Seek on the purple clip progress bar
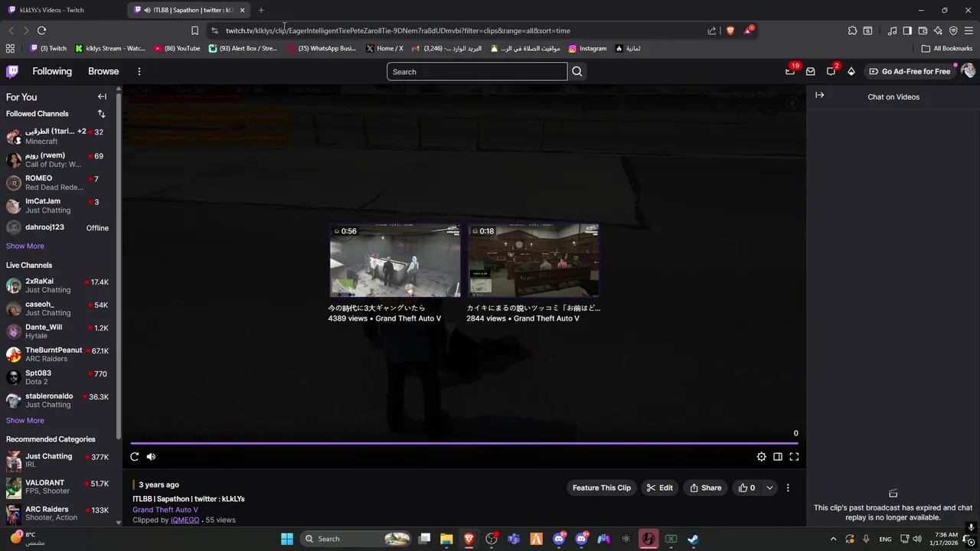 coord(465,443)
